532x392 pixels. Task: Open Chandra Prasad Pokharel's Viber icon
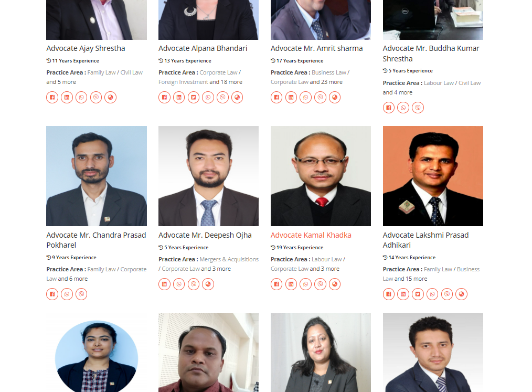click(81, 294)
